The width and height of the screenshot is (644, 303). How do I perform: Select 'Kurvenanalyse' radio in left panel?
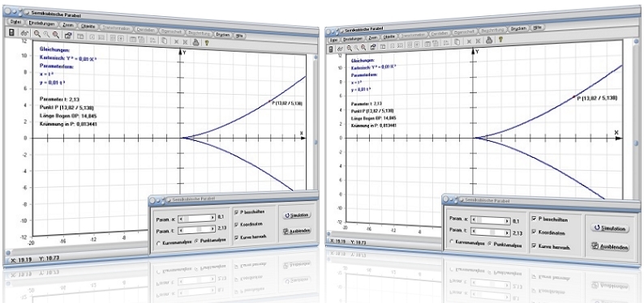click(159, 243)
